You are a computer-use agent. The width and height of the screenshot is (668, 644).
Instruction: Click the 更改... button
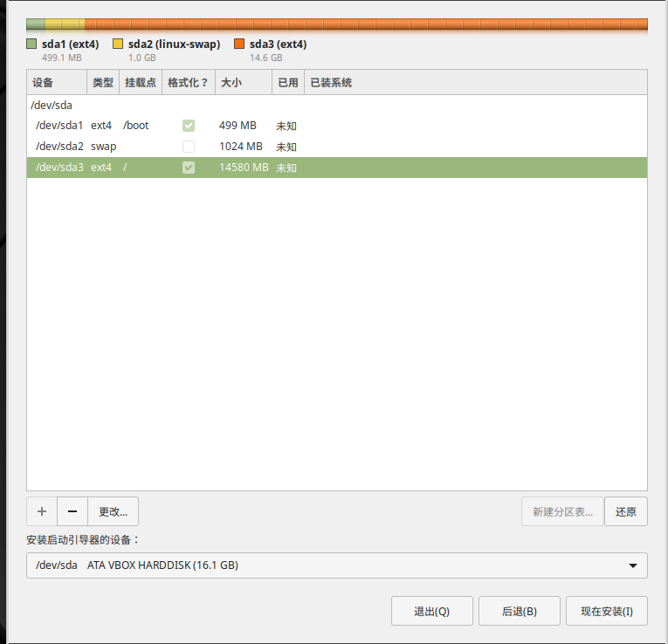pos(114,511)
